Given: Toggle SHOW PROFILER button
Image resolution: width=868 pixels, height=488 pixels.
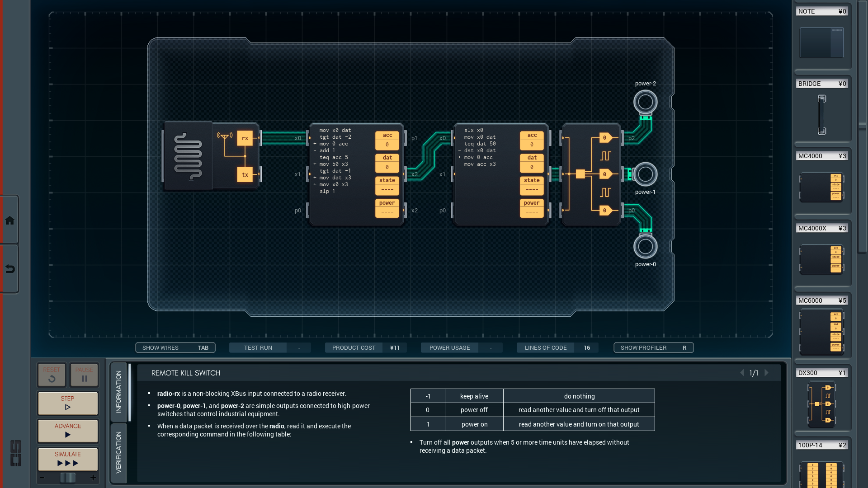Looking at the screenshot, I should click(653, 347).
